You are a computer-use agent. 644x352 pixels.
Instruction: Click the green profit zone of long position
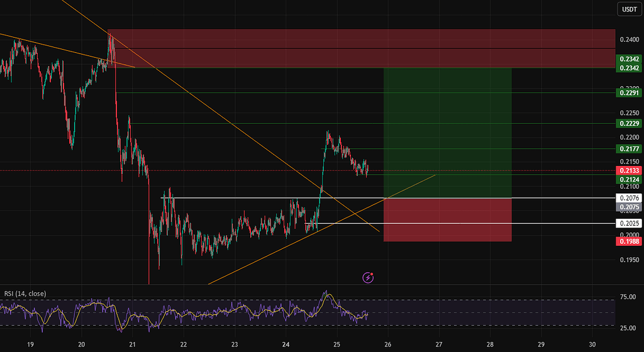(448, 133)
